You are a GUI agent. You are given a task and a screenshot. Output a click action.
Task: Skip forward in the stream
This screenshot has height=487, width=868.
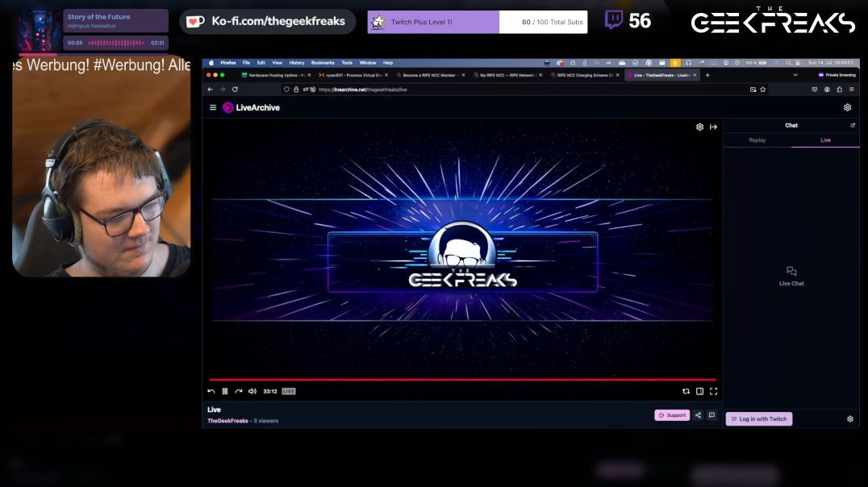click(x=239, y=391)
